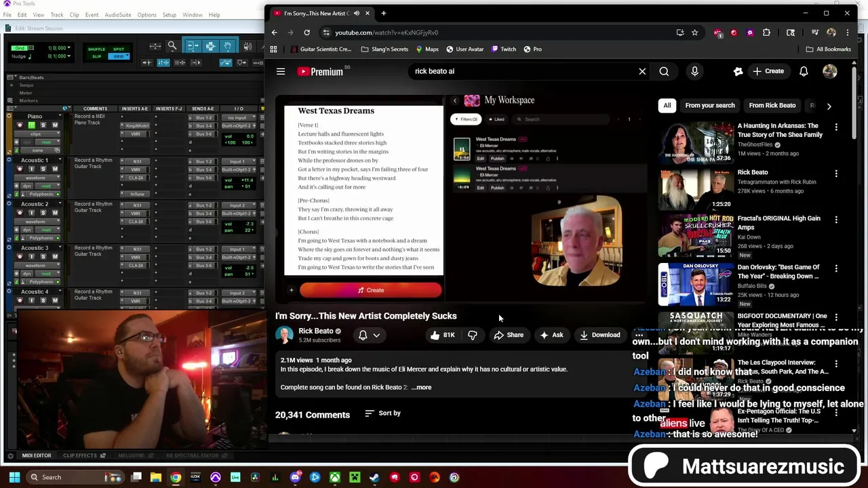Select the Zoomer tool in Pro Tools
The height and width of the screenshot is (488, 868).
click(172, 46)
